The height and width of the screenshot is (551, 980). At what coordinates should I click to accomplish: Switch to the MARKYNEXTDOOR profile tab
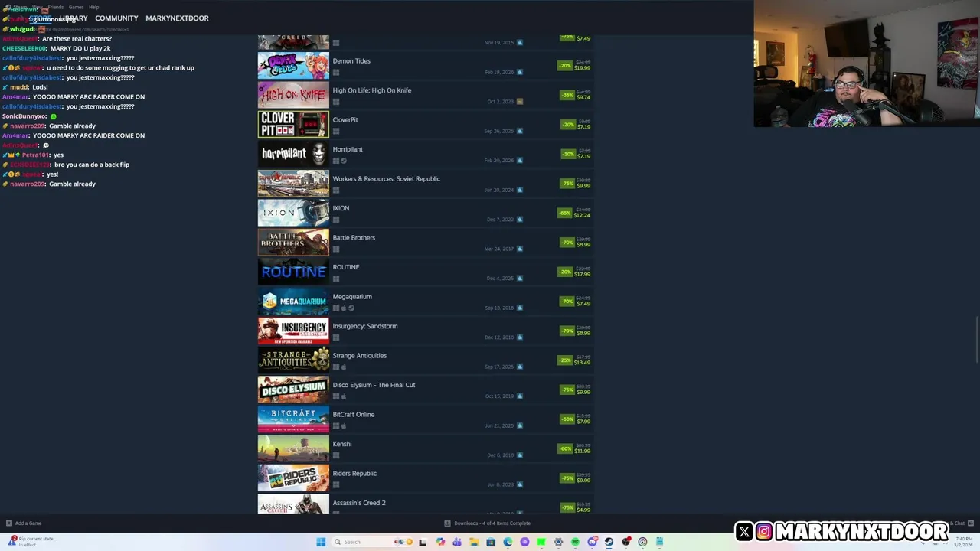(x=177, y=18)
